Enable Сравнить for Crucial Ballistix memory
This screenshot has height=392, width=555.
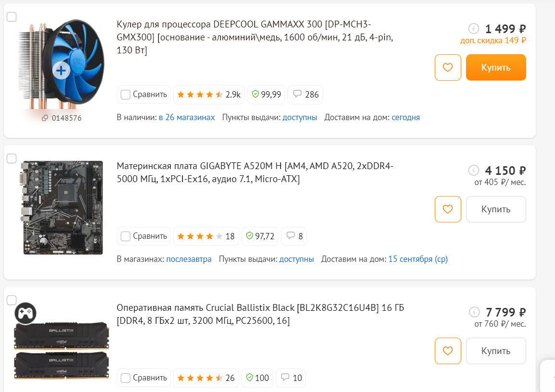(126, 378)
